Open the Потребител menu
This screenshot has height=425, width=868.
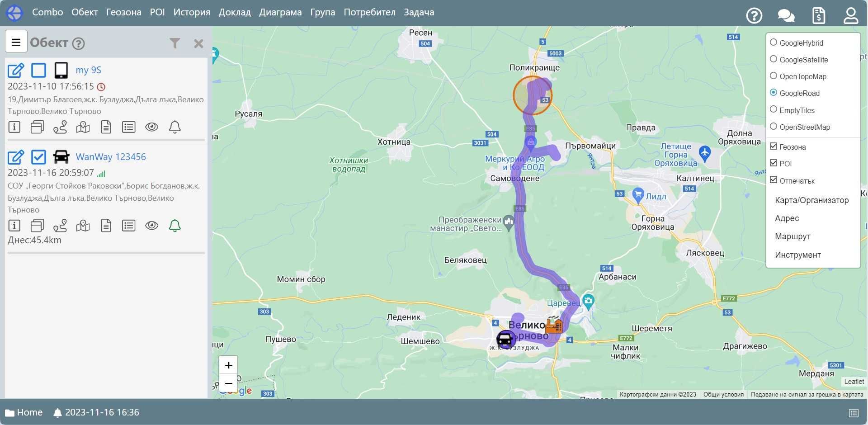369,12
